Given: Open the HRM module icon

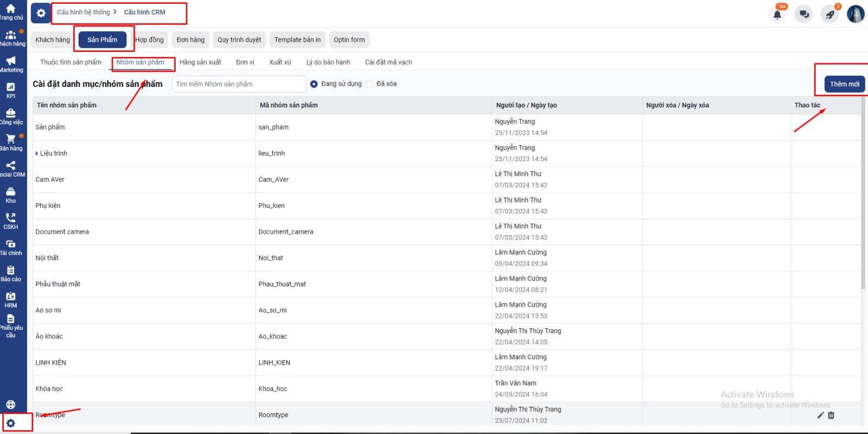Looking at the screenshot, I should [11, 299].
